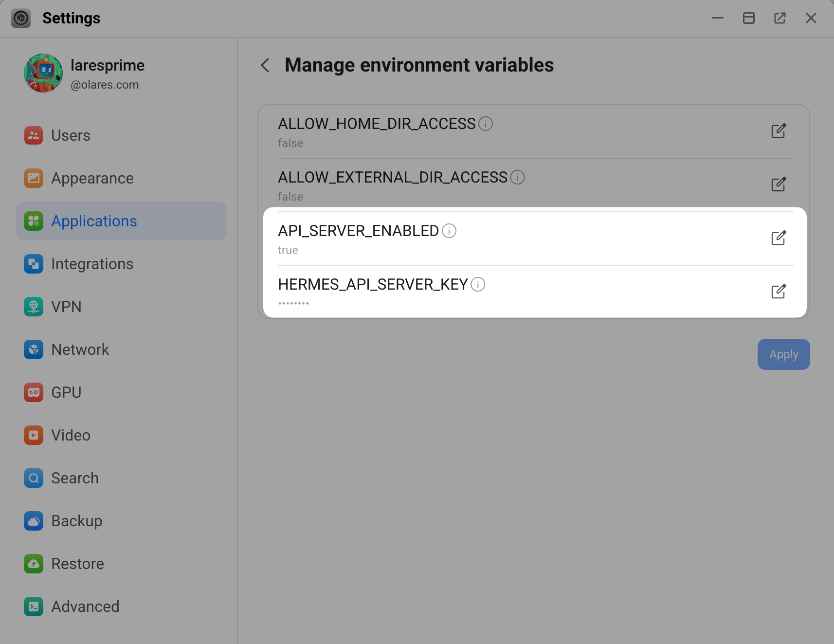Open Video settings
The height and width of the screenshot is (644, 834).
point(121,435)
